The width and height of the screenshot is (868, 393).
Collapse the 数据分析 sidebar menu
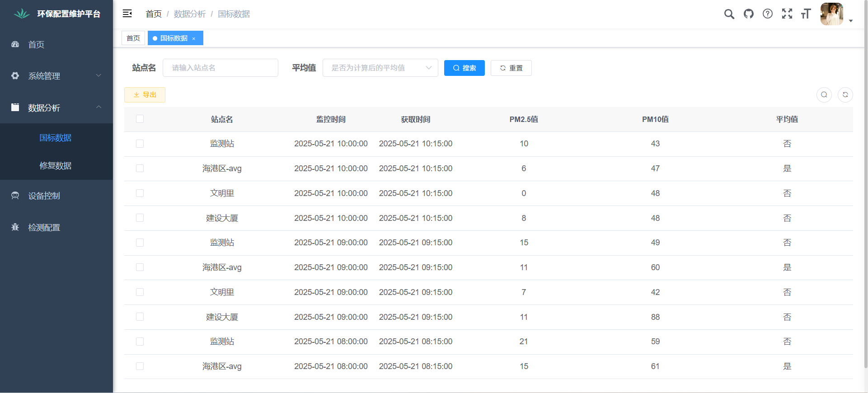point(56,108)
